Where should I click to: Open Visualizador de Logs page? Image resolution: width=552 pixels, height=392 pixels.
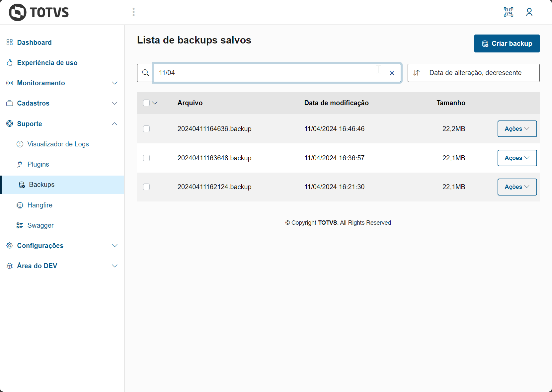click(x=58, y=144)
